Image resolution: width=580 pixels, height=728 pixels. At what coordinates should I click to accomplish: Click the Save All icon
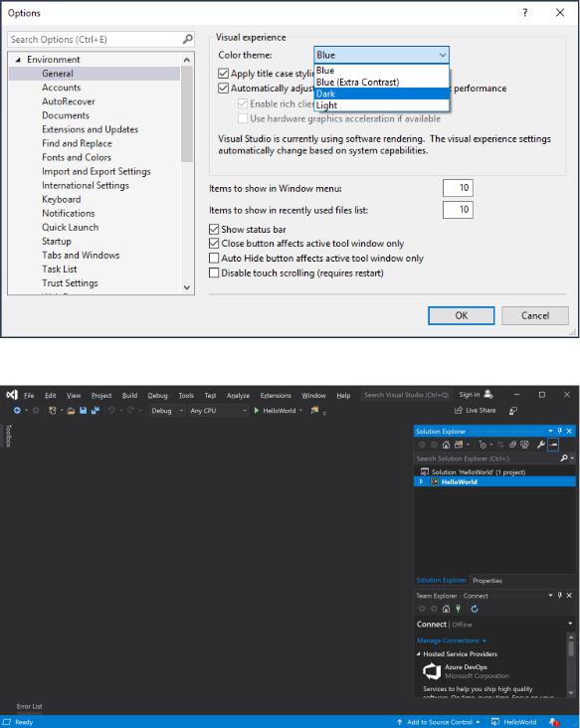point(96,411)
